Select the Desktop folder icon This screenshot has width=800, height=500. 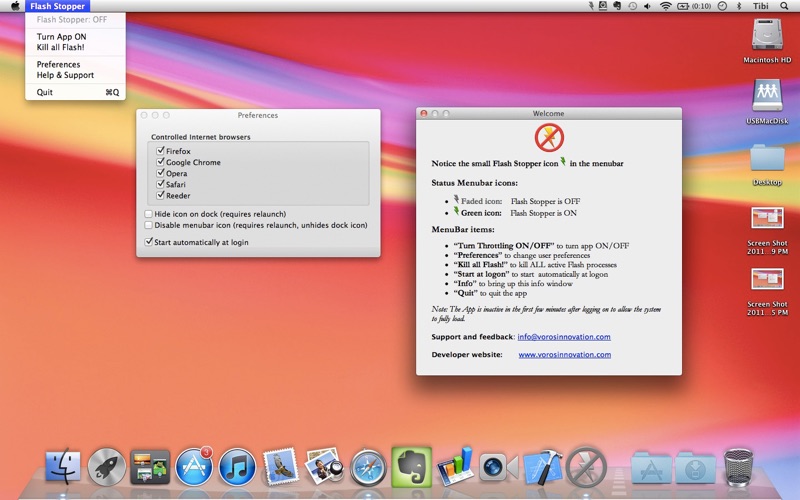point(767,158)
